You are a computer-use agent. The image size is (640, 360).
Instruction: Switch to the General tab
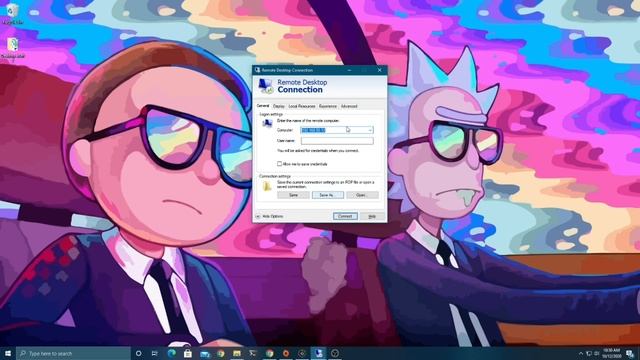263,106
